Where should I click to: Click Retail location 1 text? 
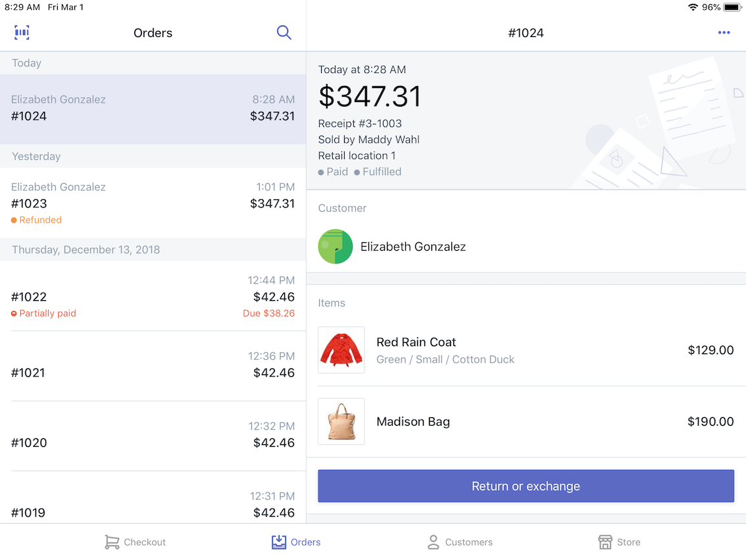click(357, 155)
